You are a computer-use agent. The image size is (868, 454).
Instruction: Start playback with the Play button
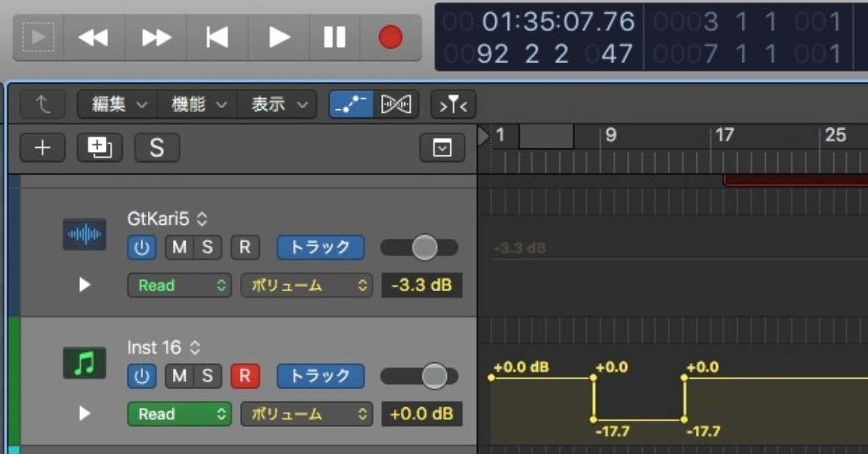click(x=279, y=37)
